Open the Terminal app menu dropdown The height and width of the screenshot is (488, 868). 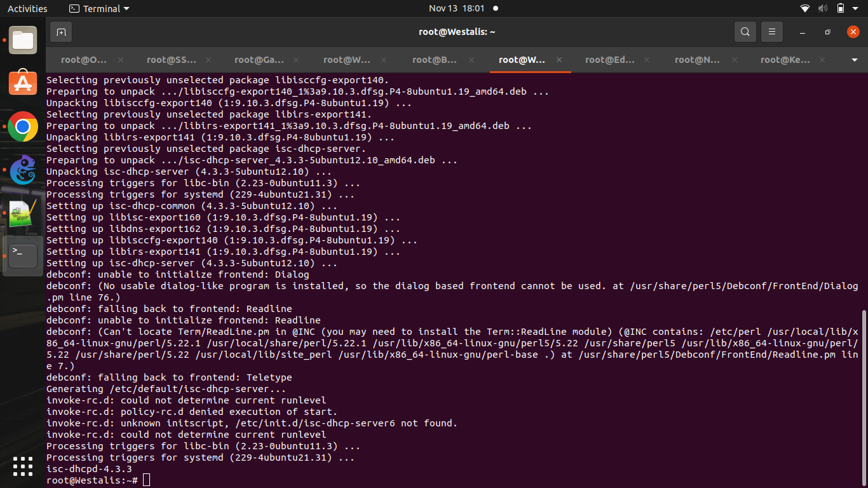click(x=98, y=8)
